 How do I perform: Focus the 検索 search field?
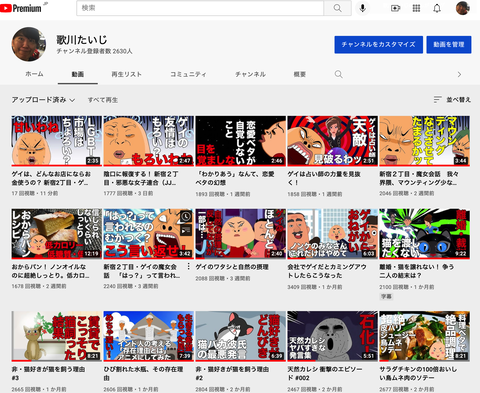200,8
